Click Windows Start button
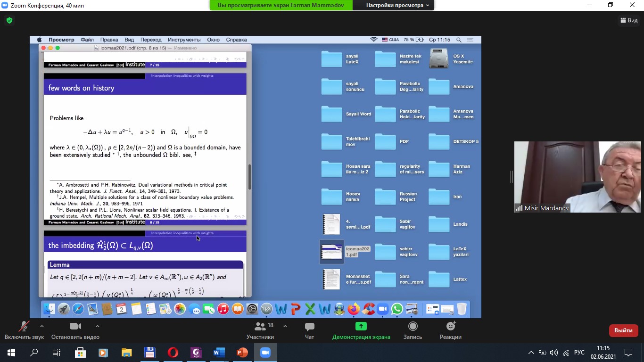The height and width of the screenshot is (362, 644). click(11, 352)
